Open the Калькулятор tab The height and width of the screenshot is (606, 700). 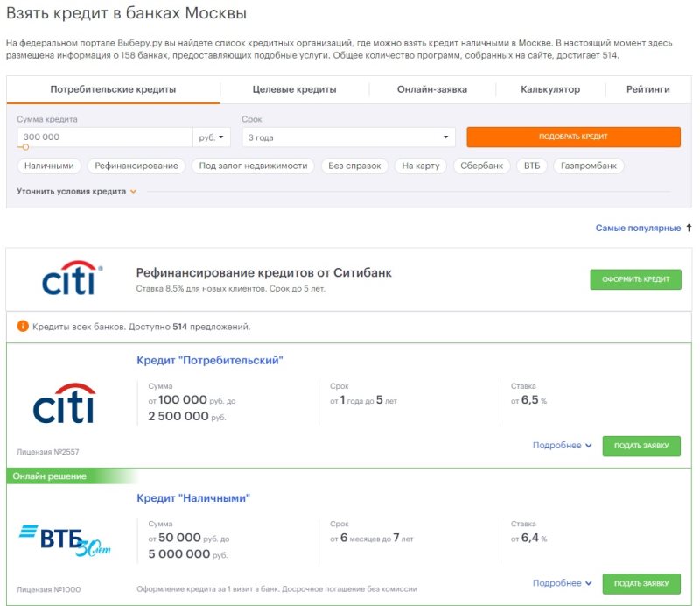550,89
